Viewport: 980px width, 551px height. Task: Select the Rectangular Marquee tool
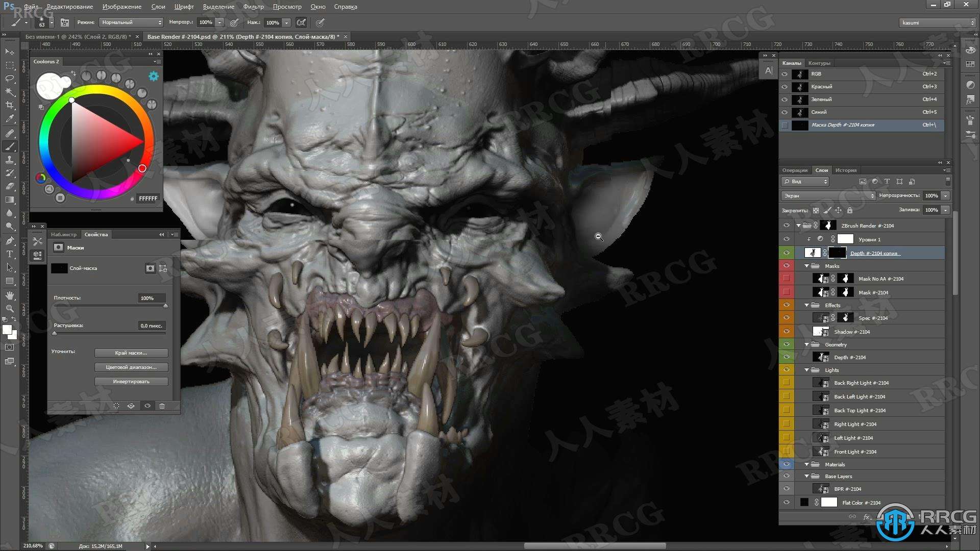[x=10, y=65]
